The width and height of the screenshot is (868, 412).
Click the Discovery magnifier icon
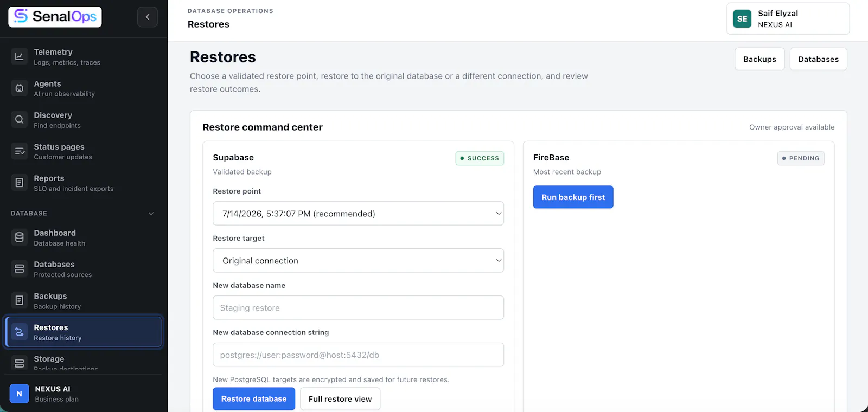pos(20,119)
